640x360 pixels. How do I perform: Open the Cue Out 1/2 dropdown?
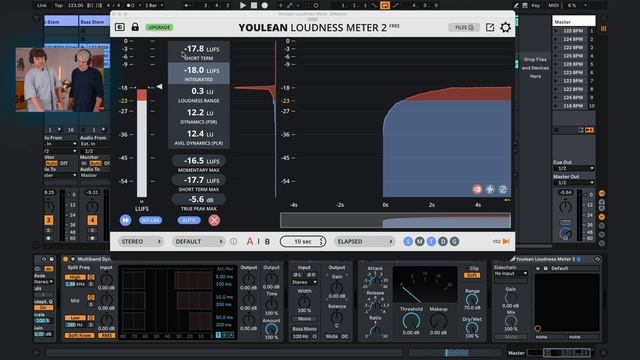[573, 168]
